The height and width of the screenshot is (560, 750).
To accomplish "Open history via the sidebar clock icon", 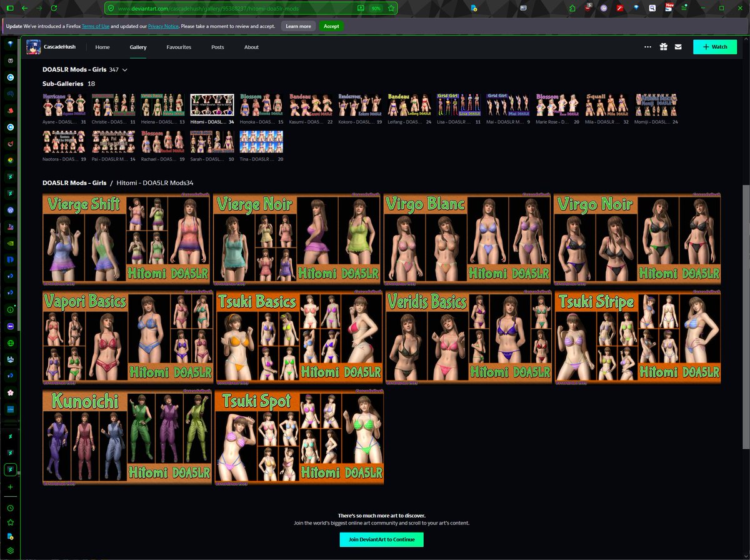I will (x=11, y=509).
